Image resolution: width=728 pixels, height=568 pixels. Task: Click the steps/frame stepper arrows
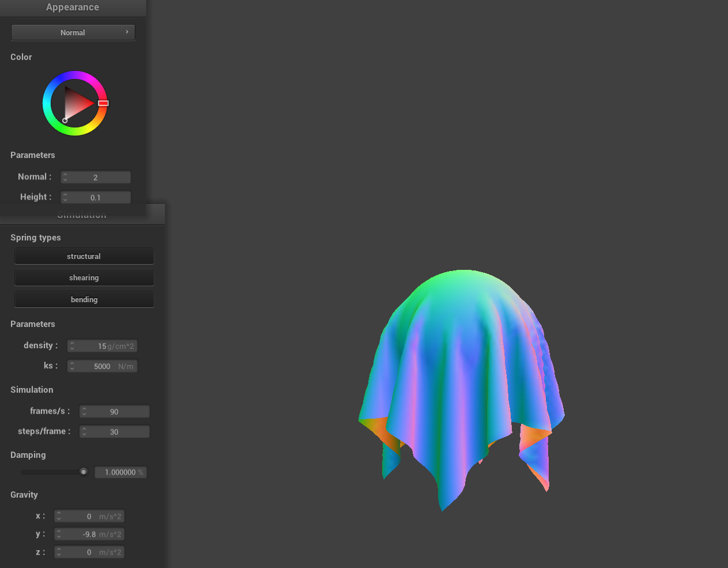coord(84,432)
